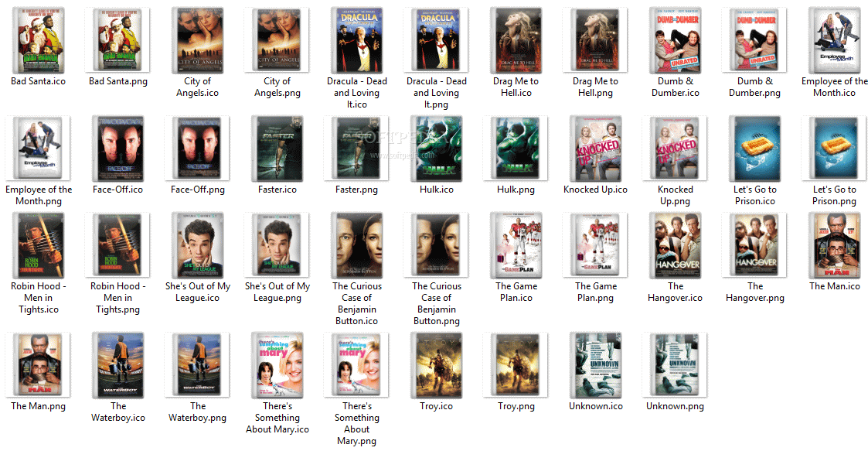Choose the Faster.png icon

click(357, 149)
